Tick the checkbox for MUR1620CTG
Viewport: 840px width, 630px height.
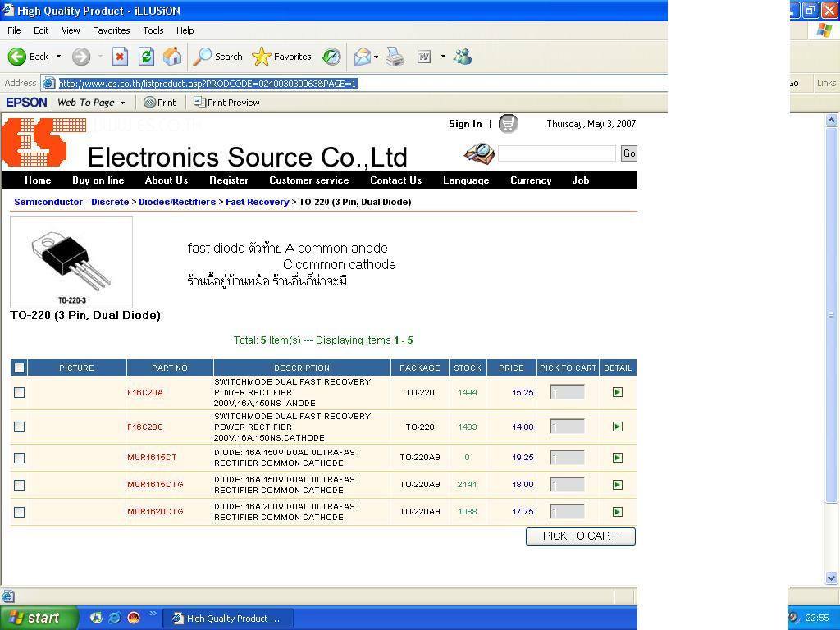tap(20, 512)
